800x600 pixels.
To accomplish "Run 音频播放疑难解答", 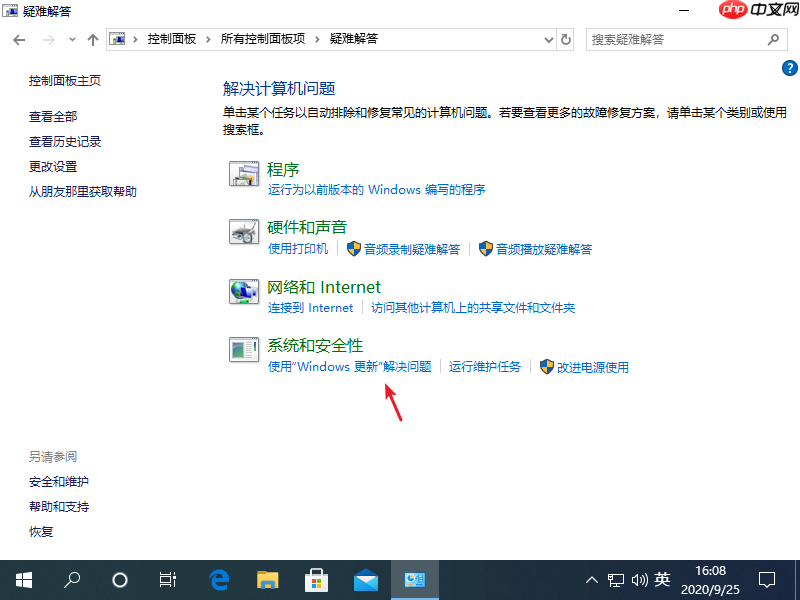I will coord(544,249).
